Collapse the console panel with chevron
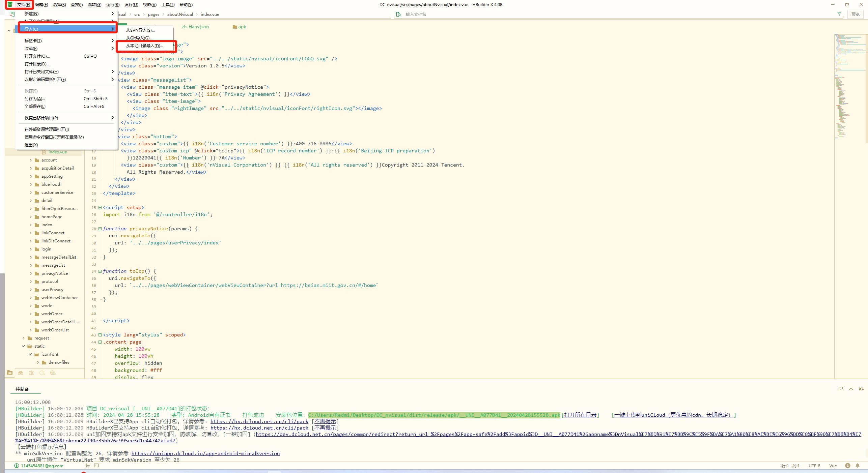The width and height of the screenshot is (868, 473). [851, 389]
